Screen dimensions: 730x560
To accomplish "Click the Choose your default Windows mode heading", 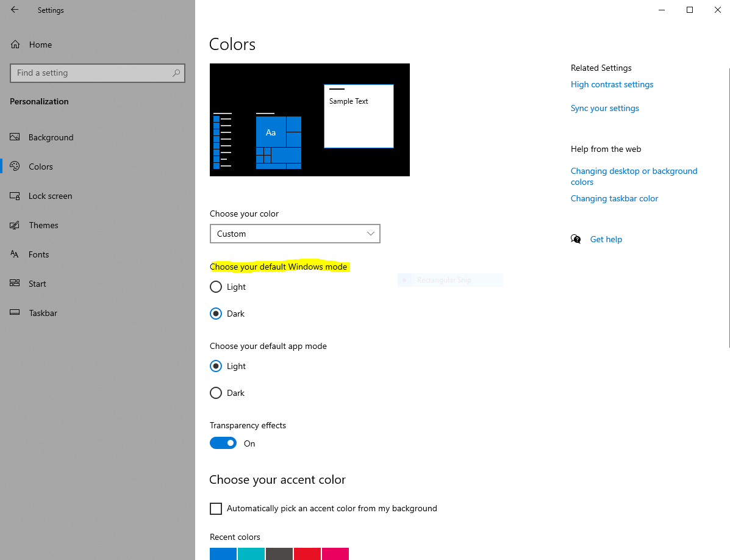I will pos(279,267).
